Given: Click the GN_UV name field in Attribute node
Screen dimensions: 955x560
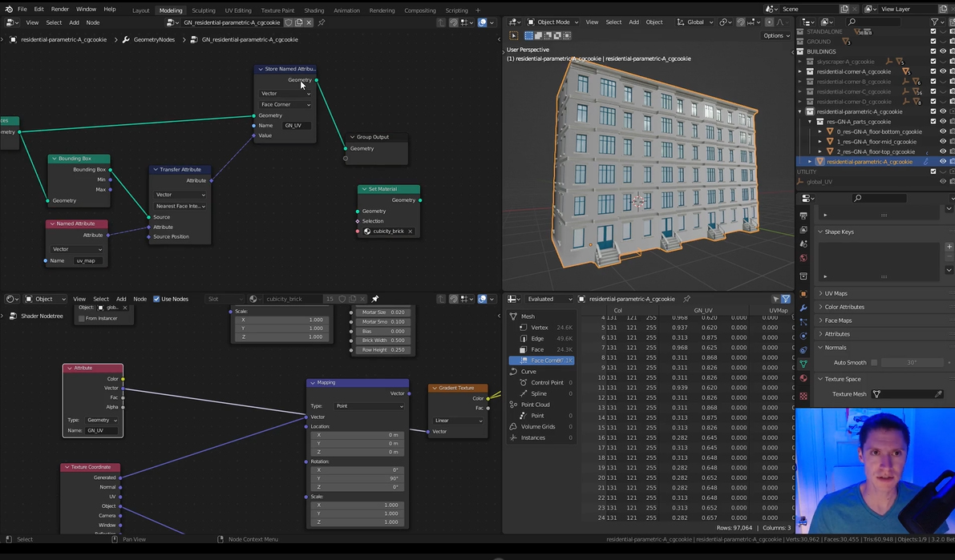Looking at the screenshot, I should pyautogui.click(x=102, y=430).
